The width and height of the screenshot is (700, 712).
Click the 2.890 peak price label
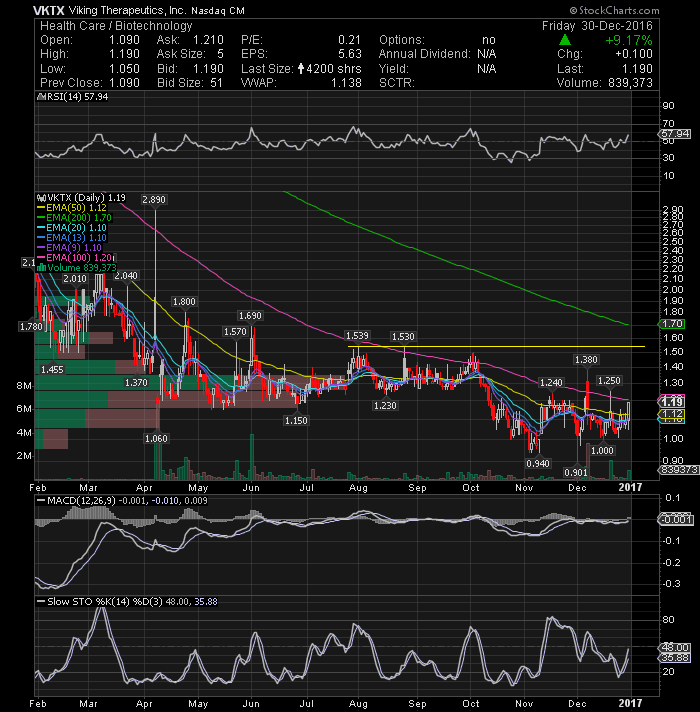154,200
